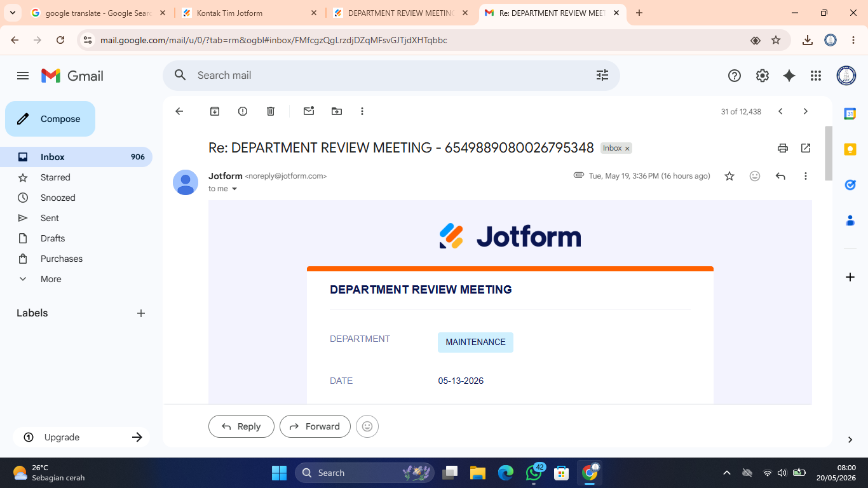Switch to DEPARTMENT REVIEW MEETING Jotform tab
Viewport: 868px width, 488px height.
click(x=400, y=13)
